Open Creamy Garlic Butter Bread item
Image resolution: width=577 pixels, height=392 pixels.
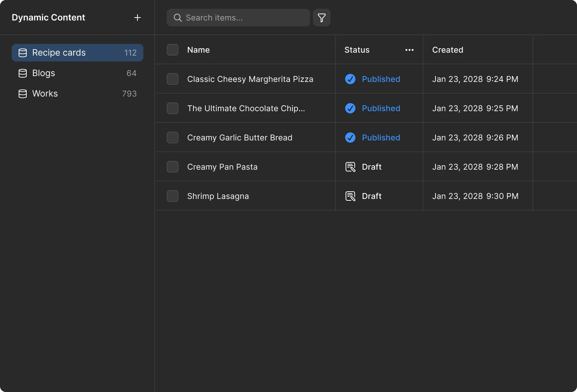(240, 137)
